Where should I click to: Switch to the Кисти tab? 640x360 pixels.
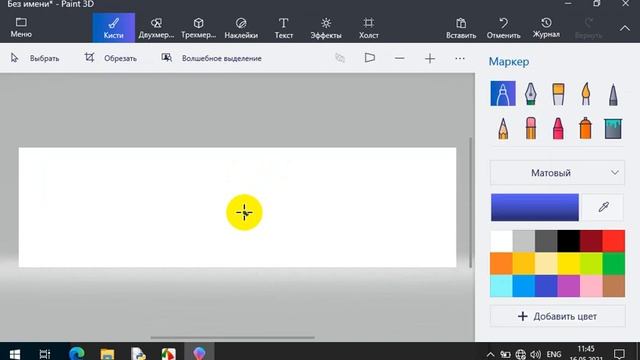pos(113,28)
